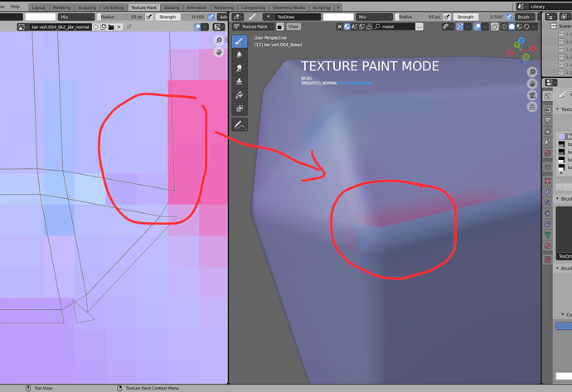Open Object Data properties tab
Image resolution: width=572 pixels, height=392 pixels.
(548, 235)
